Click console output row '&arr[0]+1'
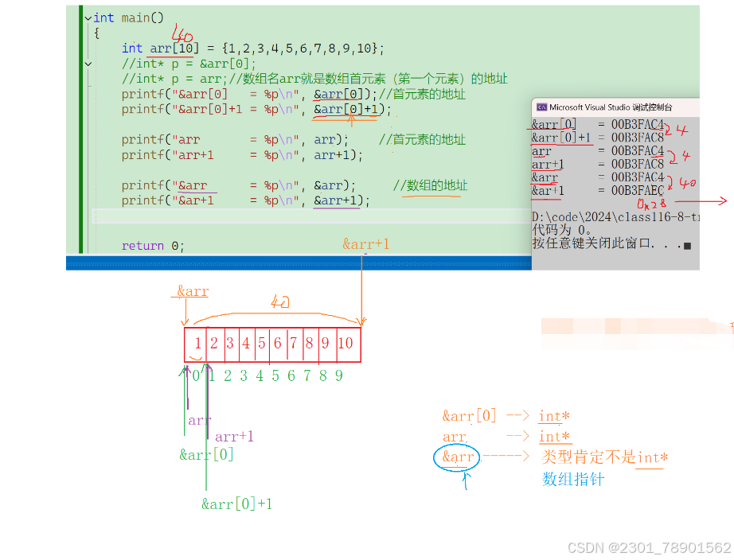 coord(598,138)
